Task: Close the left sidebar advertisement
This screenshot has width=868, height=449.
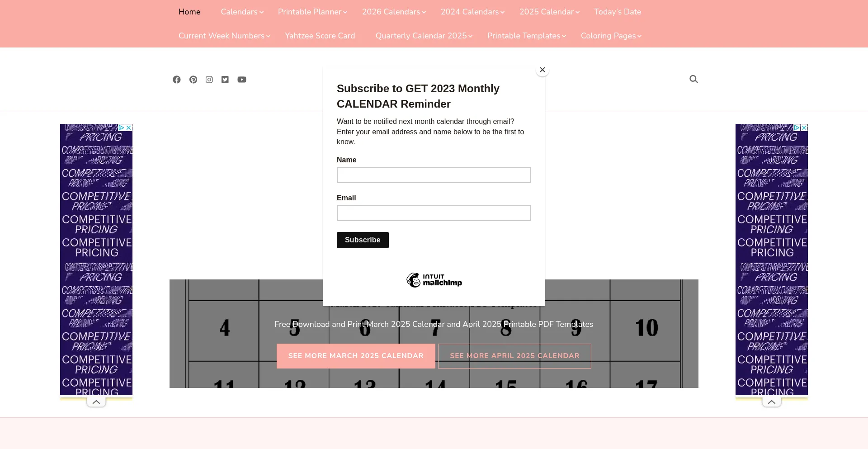Action: (129, 128)
